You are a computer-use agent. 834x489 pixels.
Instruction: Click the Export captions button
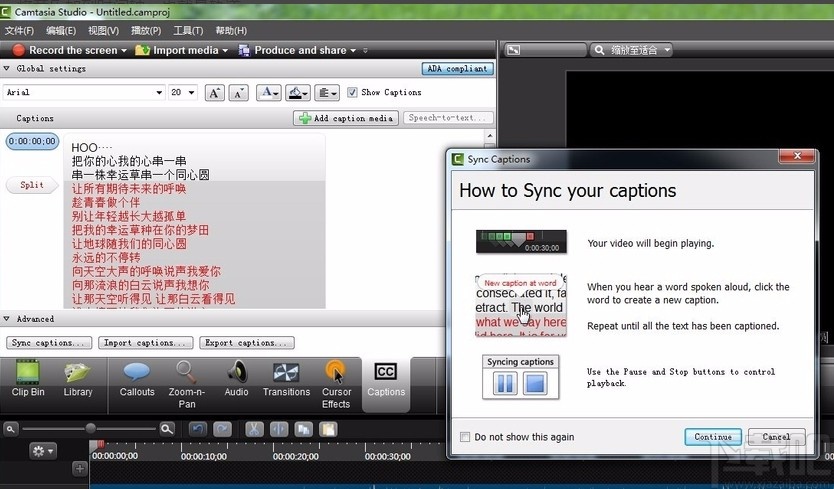pyautogui.click(x=247, y=343)
